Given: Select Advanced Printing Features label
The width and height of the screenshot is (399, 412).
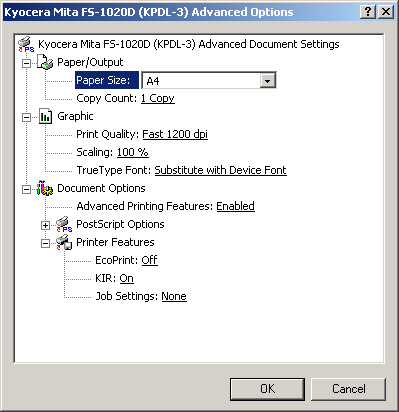Looking at the screenshot, I should click(144, 206).
